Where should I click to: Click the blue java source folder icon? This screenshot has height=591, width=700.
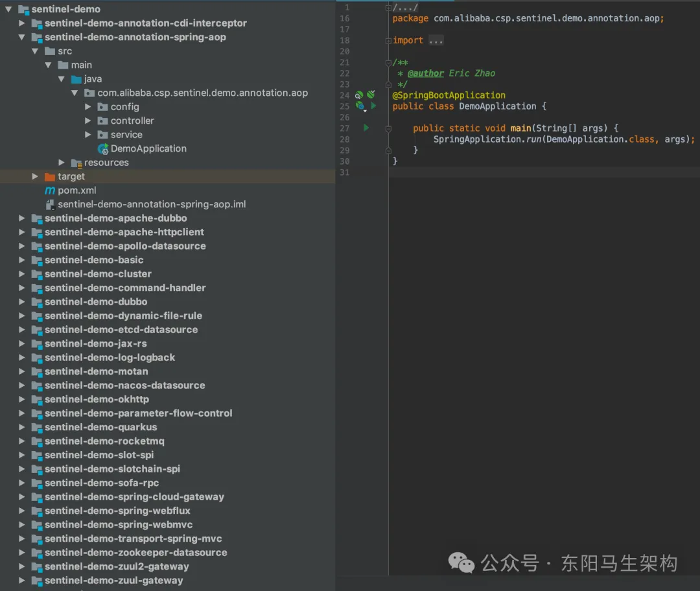point(76,80)
